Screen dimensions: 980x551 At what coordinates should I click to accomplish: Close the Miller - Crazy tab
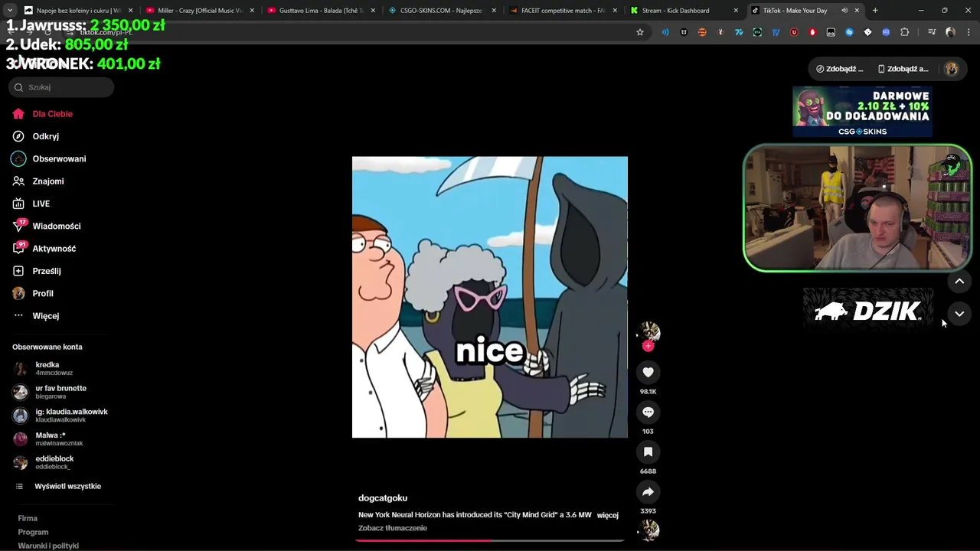252,11
